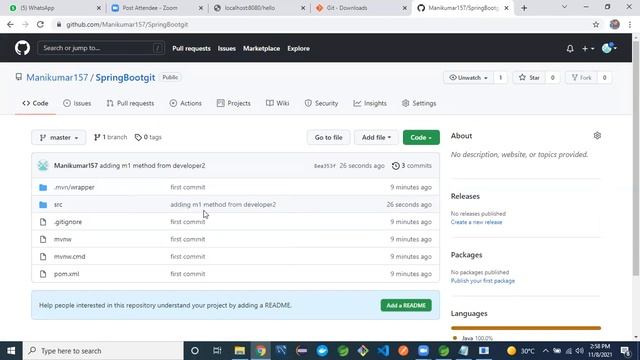Reload the page with the refresh icon
The width and height of the screenshot is (640, 360).
click(x=40, y=24)
